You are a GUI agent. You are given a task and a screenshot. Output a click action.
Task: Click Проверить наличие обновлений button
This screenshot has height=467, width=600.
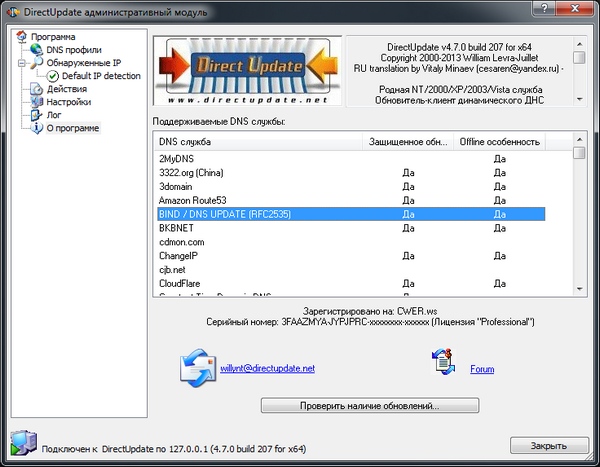370,405
